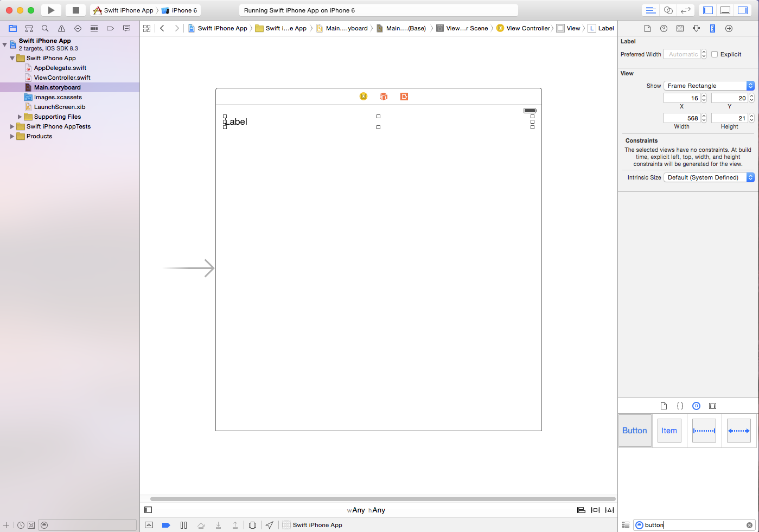The height and width of the screenshot is (532, 759).
Task: Select the View Controller dock icon
Action: point(363,97)
